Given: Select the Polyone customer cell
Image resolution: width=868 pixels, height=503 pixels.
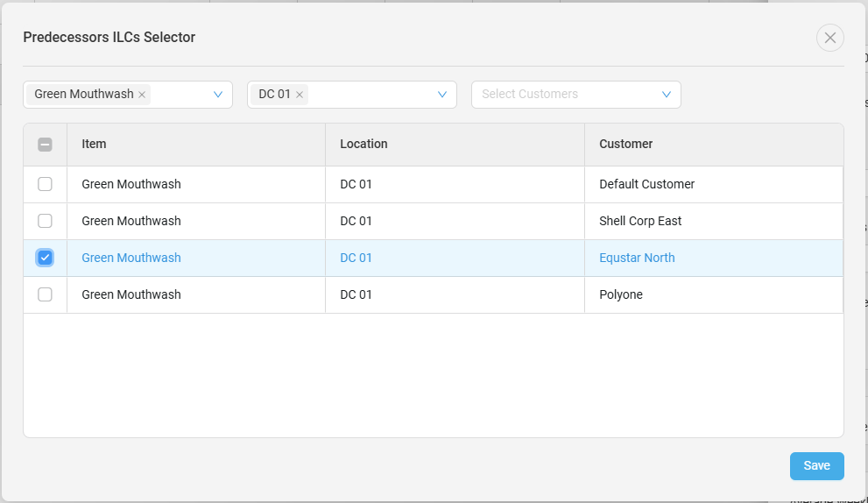Looking at the screenshot, I should 621,294.
